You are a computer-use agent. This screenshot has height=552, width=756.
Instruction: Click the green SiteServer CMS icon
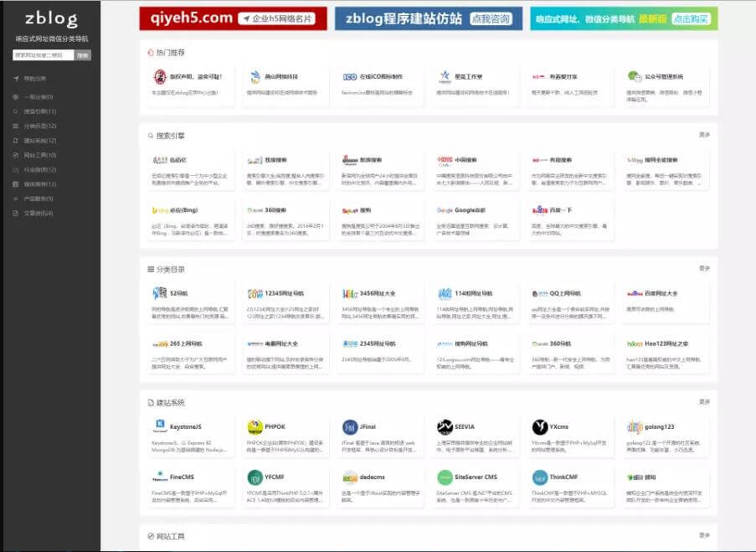pos(444,477)
